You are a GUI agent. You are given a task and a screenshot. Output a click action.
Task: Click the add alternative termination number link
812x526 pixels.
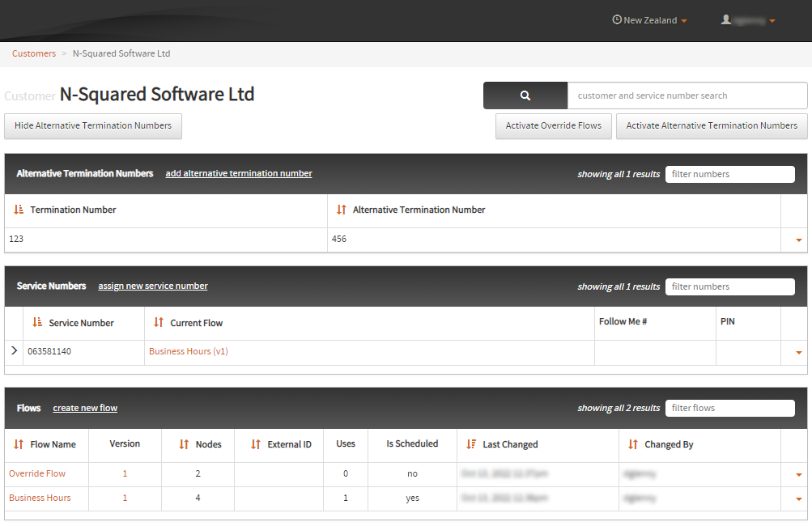[x=238, y=173]
